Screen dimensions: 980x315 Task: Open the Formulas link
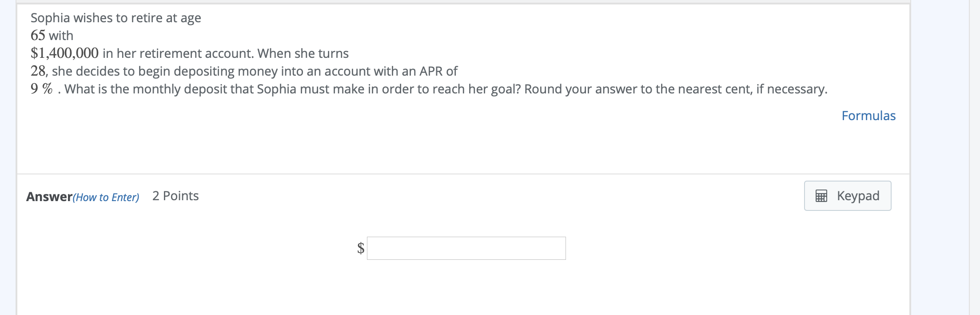pyautogui.click(x=868, y=116)
